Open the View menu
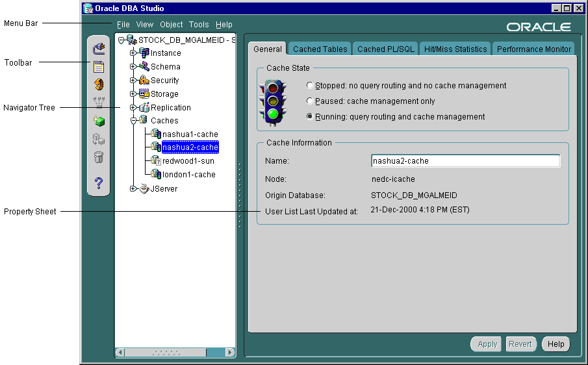Screen dimensions: 588x365 coord(145,25)
